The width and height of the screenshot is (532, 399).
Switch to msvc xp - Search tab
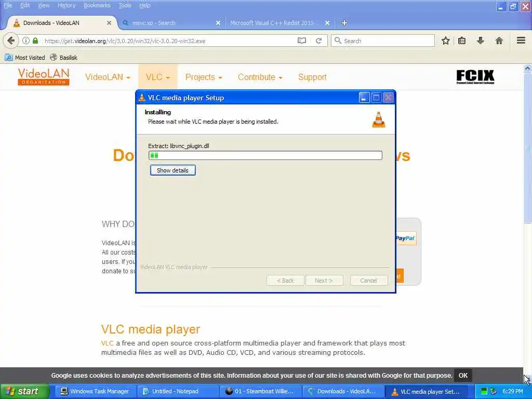pyautogui.click(x=170, y=23)
